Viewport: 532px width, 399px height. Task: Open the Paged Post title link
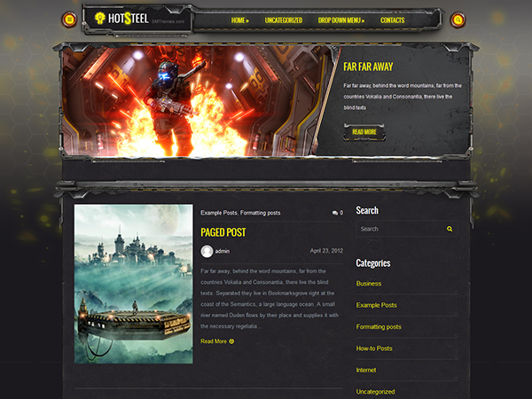[223, 232]
